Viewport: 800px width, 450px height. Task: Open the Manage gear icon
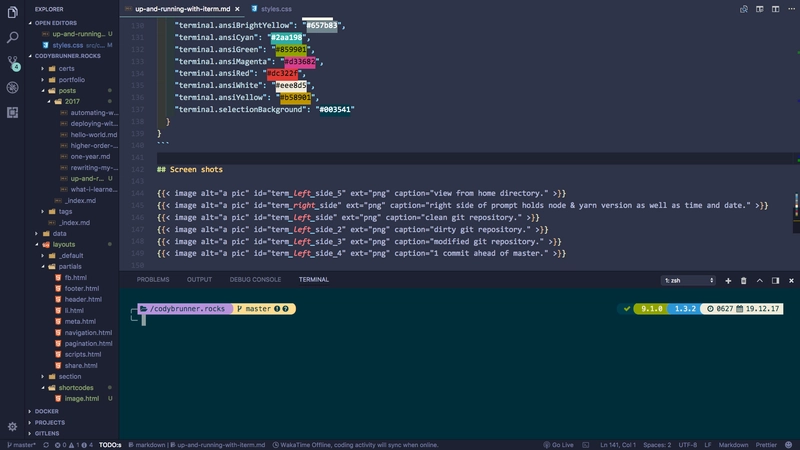coord(12,427)
